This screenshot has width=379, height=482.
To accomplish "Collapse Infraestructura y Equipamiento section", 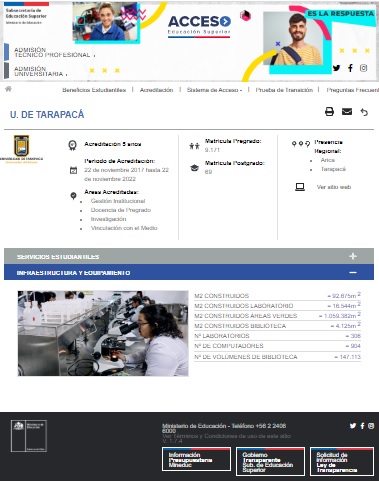I will [189, 272].
